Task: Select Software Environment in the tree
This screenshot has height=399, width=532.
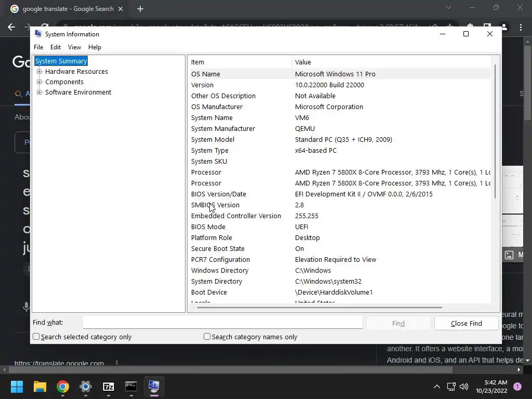Action: click(78, 92)
